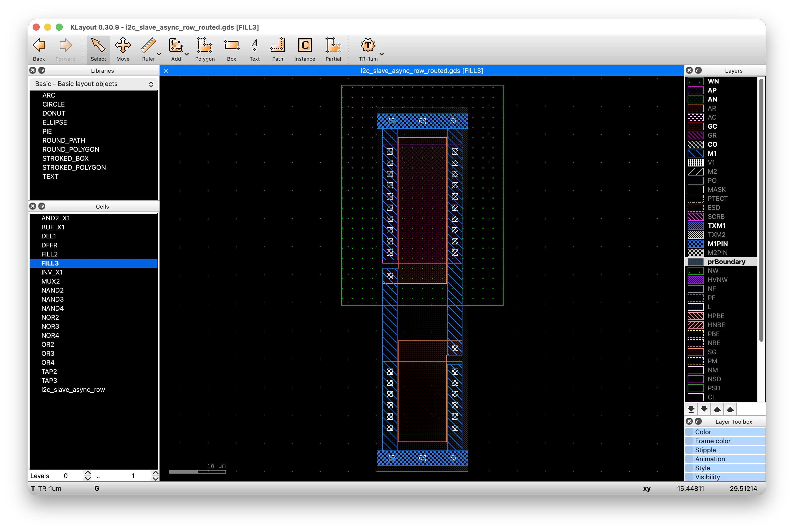Select the WN layer swatch
Viewport: 794px width, 532px height.
click(696, 81)
